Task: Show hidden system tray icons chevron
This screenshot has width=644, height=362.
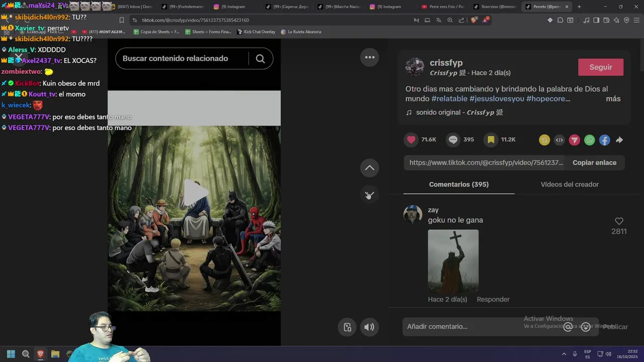Action: pyautogui.click(x=564, y=354)
